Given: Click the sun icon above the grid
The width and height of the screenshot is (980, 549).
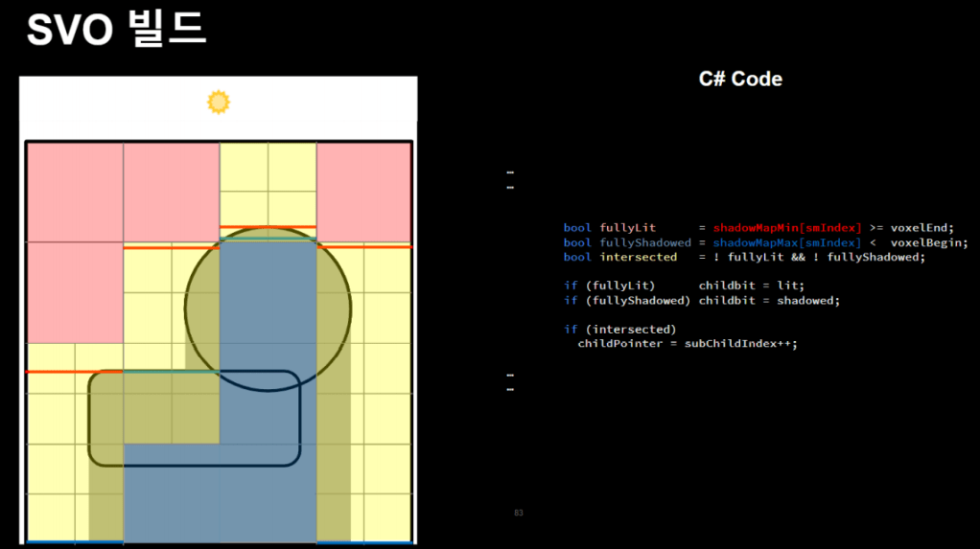Looking at the screenshot, I should click(x=219, y=102).
